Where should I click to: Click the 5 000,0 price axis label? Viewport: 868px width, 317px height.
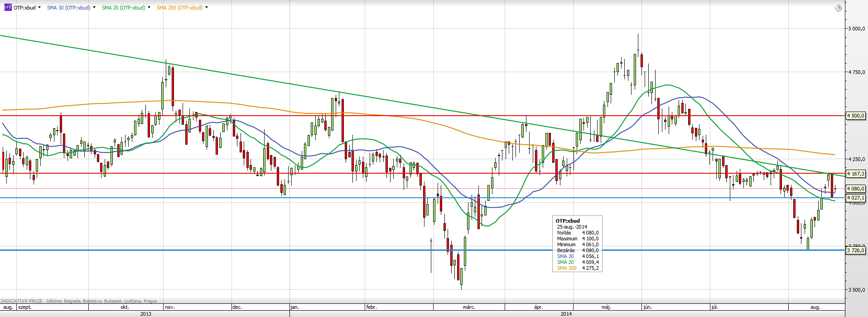[x=857, y=29]
